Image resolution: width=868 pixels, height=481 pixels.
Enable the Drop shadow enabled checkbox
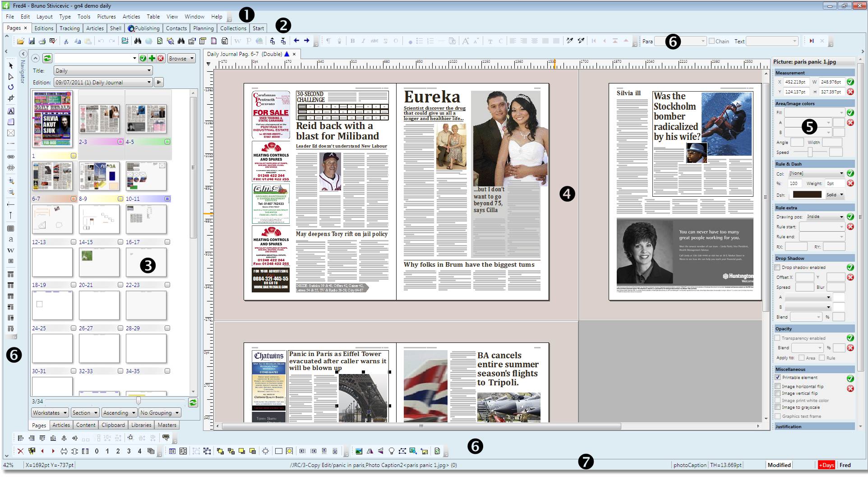tap(778, 267)
